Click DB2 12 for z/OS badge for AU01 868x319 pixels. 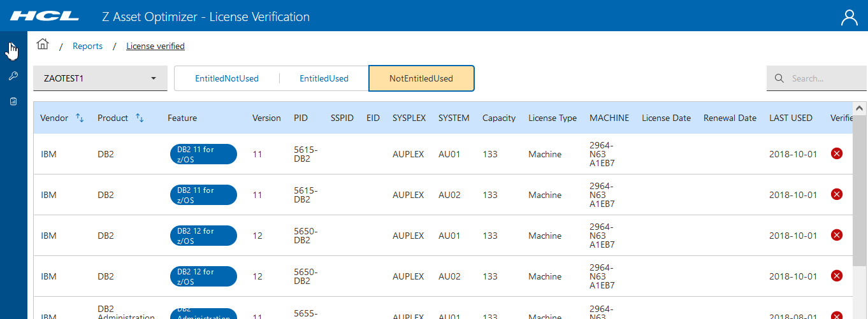pyautogui.click(x=203, y=236)
